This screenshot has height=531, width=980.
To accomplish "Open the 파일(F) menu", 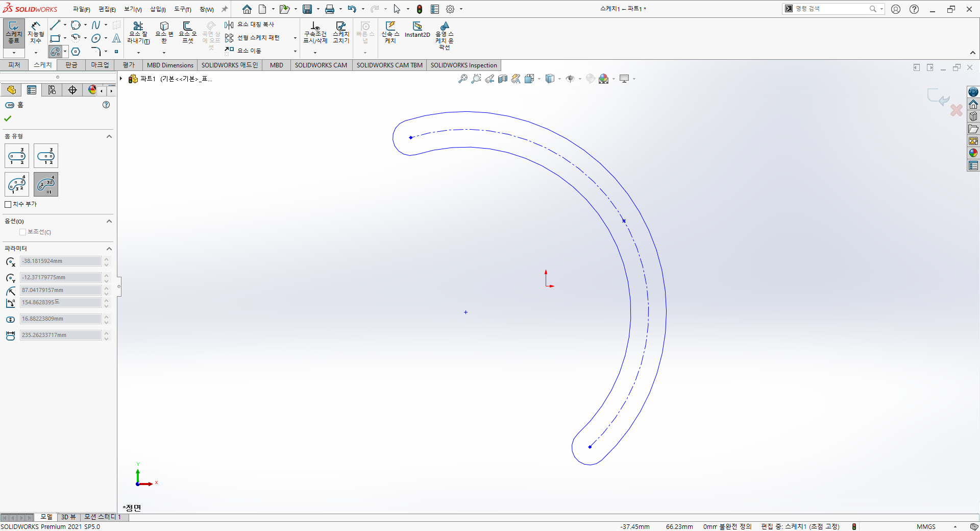I will [81, 9].
